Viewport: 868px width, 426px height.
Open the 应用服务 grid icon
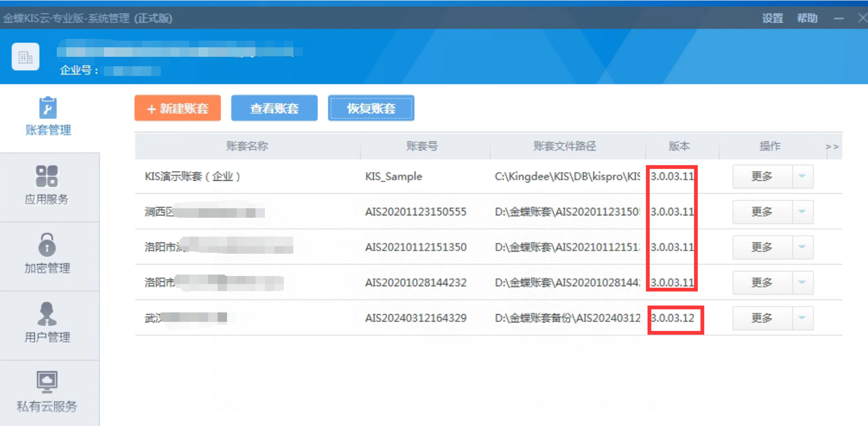(x=47, y=176)
